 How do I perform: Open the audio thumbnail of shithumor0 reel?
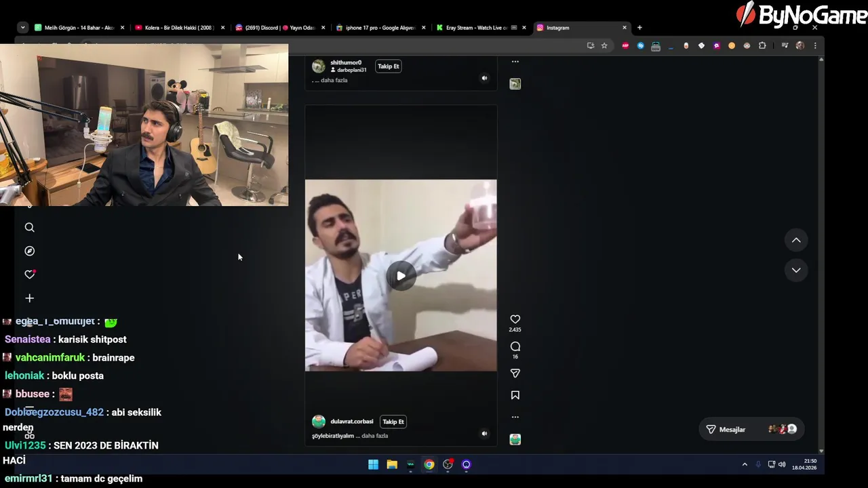(x=515, y=83)
